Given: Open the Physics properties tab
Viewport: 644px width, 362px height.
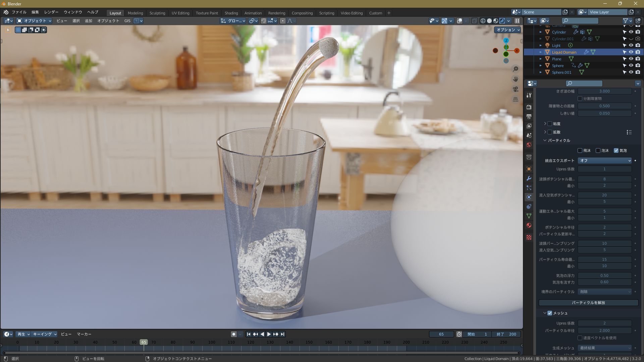Looking at the screenshot, I should point(529,197).
